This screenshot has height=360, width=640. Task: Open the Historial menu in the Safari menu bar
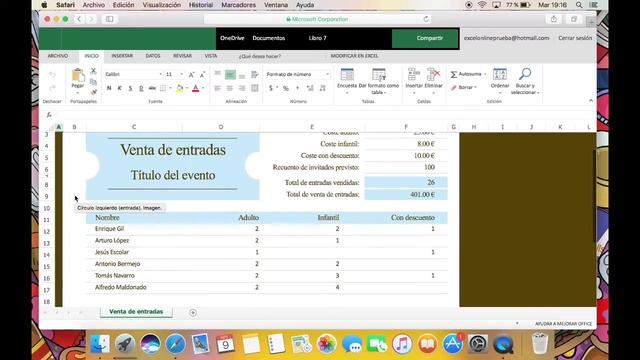[x=201, y=5]
